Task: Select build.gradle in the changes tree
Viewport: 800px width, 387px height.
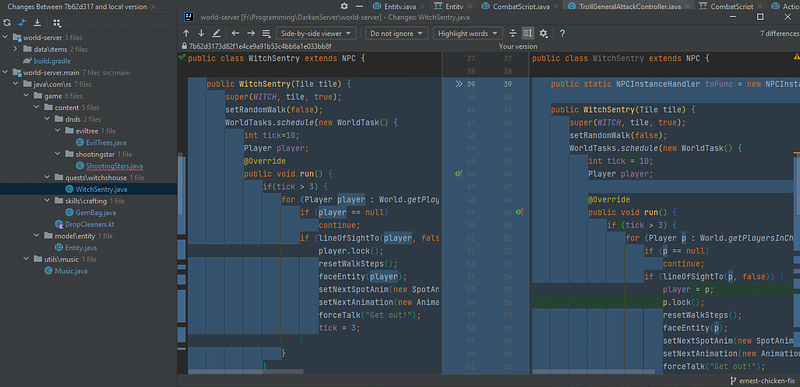Action: 52,61
